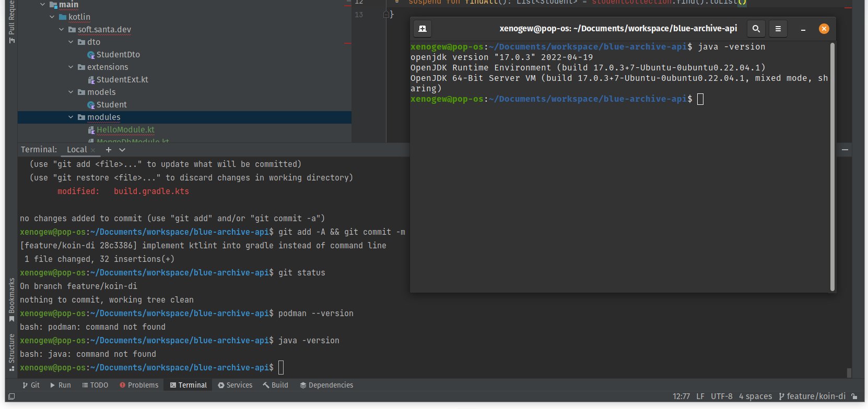Click line number 13 in the gutter

tap(359, 15)
